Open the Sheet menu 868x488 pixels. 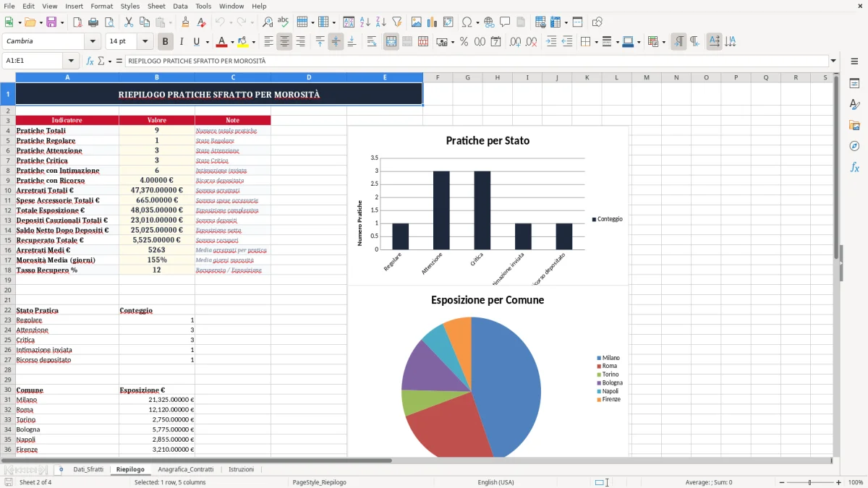coord(156,6)
